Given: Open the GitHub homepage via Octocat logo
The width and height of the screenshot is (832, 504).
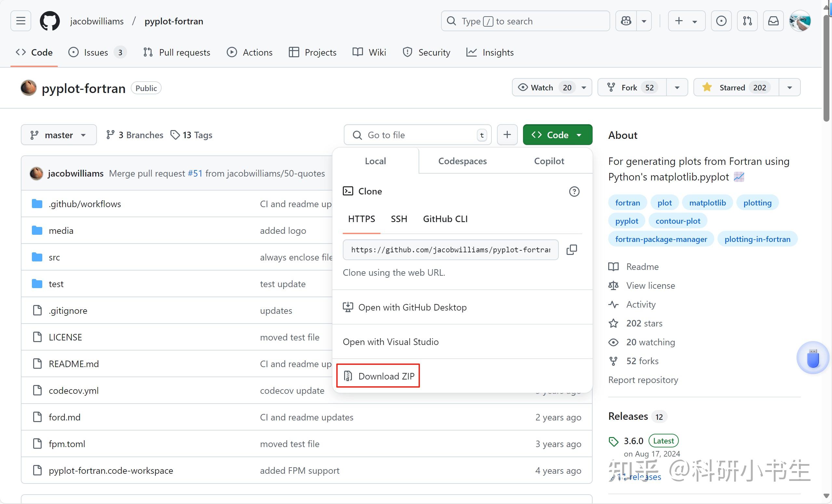Looking at the screenshot, I should point(50,21).
